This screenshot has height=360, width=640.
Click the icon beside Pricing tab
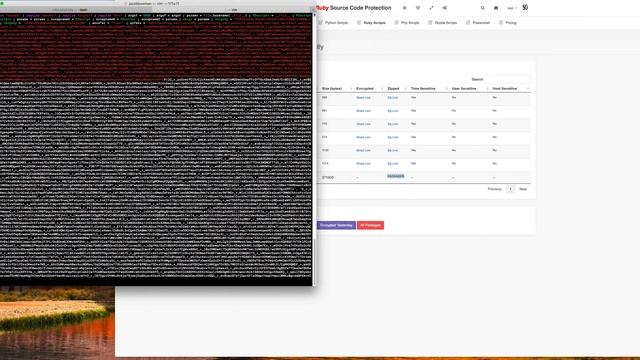[x=501, y=23]
